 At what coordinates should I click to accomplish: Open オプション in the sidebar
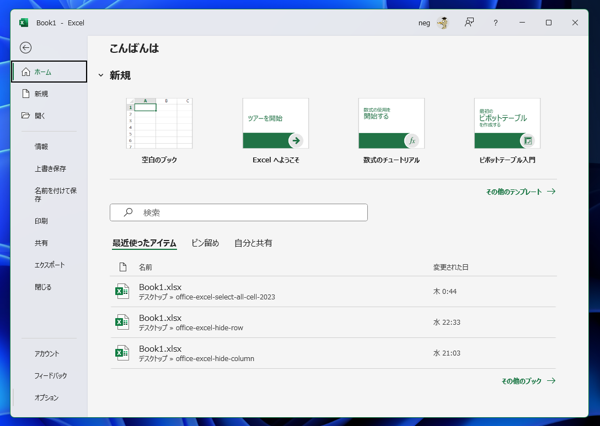pyautogui.click(x=49, y=398)
